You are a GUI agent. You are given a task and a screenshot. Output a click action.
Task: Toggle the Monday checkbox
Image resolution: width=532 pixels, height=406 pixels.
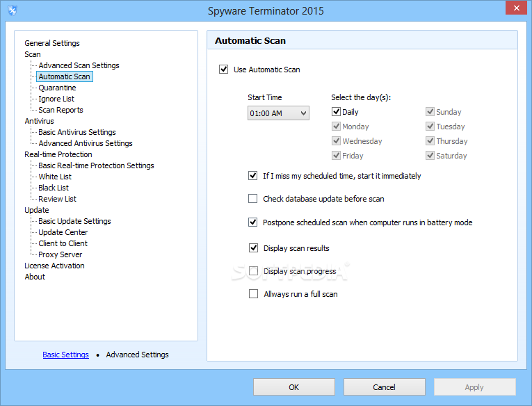tap(336, 126)
